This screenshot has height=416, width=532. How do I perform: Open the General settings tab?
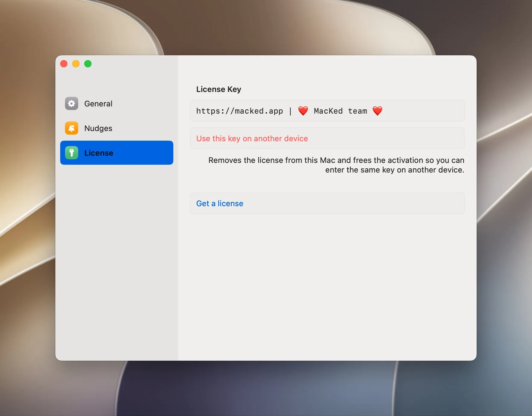[x=117, y=104]
